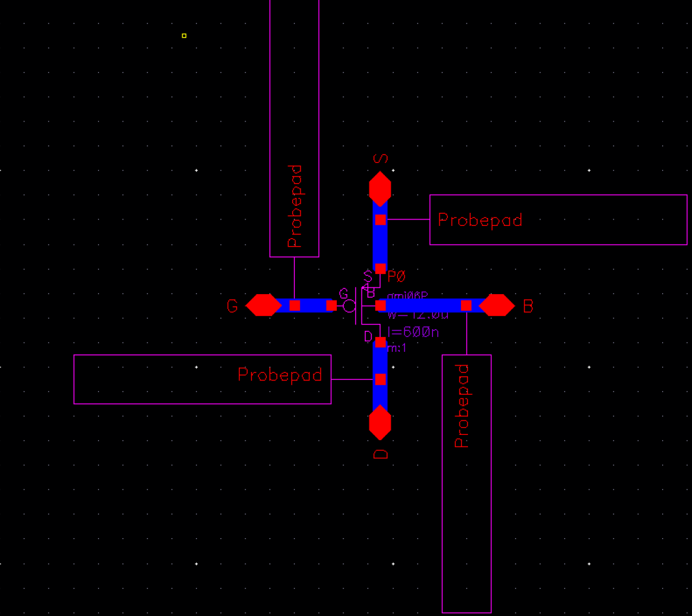Click the bulk connection arrow on the transistor
This screenshot has height=616, width=692.
click(x=363, y=288)
